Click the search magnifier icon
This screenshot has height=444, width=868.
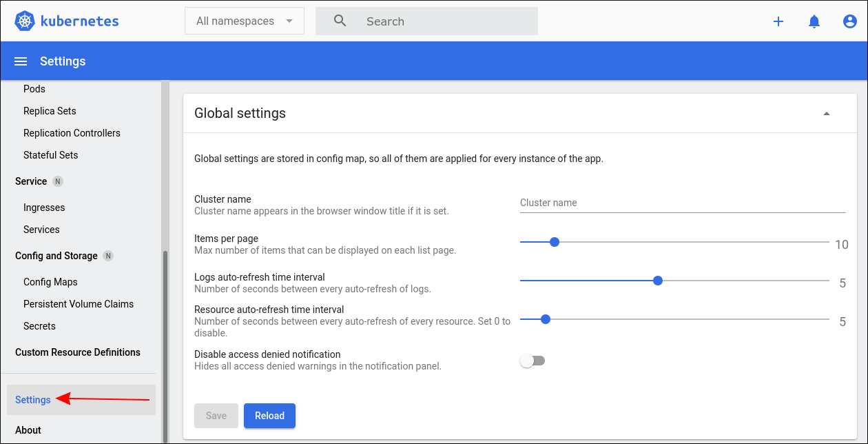tap(340, 21)
